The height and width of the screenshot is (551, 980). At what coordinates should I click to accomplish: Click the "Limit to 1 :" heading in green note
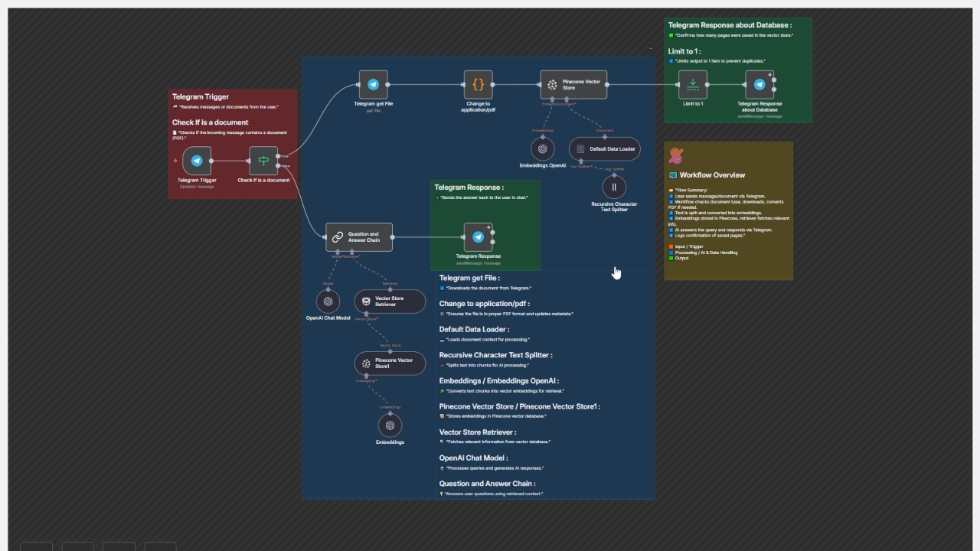tap(684, 51)
